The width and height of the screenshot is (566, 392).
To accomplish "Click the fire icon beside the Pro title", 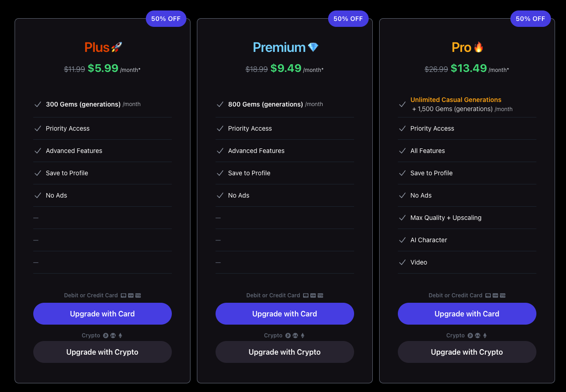I will coord(479,47).
